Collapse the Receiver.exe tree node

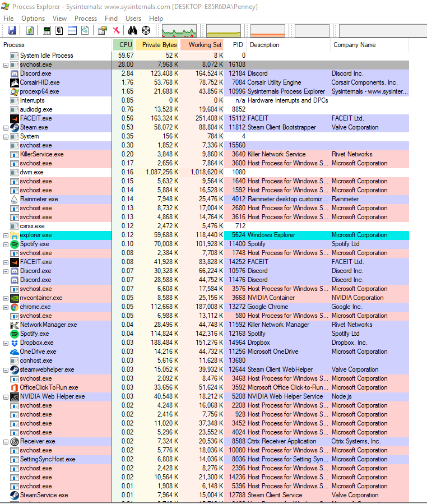pos(6,442)
